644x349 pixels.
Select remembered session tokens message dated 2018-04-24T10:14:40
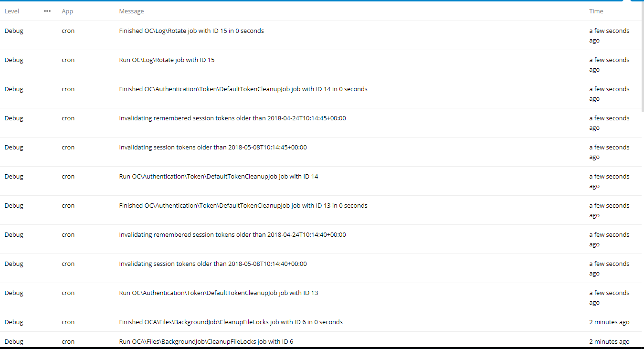click(x=232, y=235)
